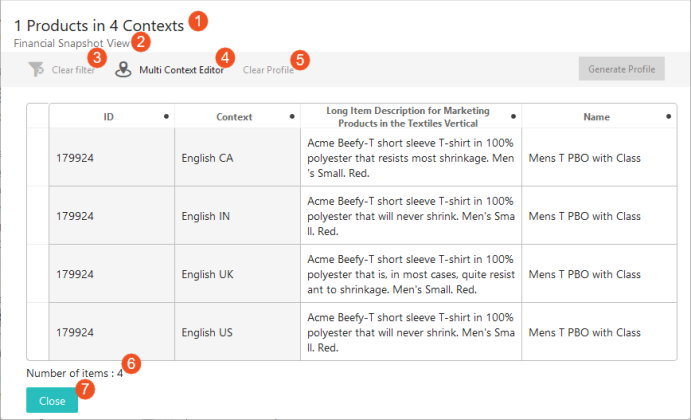Open the Context column menu dot
Screen dimensions: 691x420
click(x=292, y=117)
